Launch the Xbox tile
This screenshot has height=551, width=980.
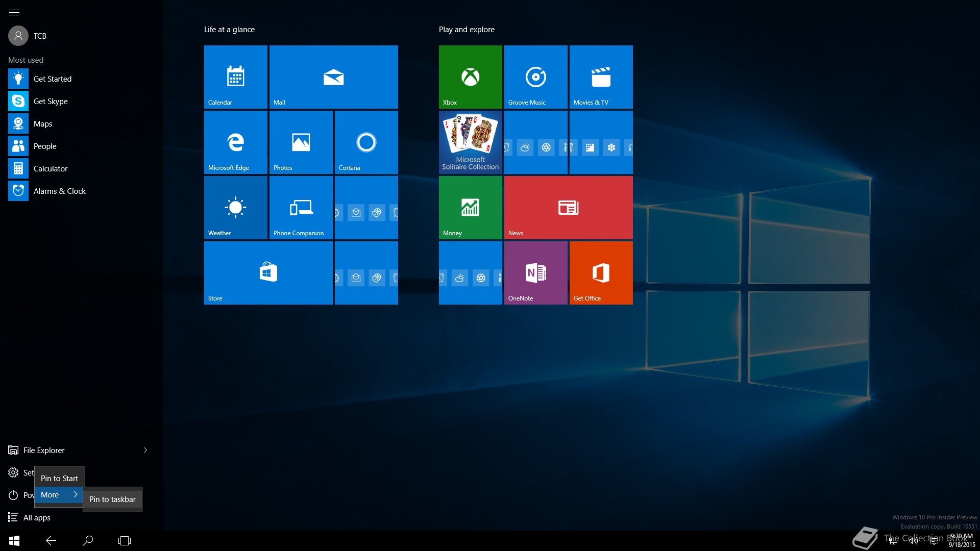(x=470, y=77)
